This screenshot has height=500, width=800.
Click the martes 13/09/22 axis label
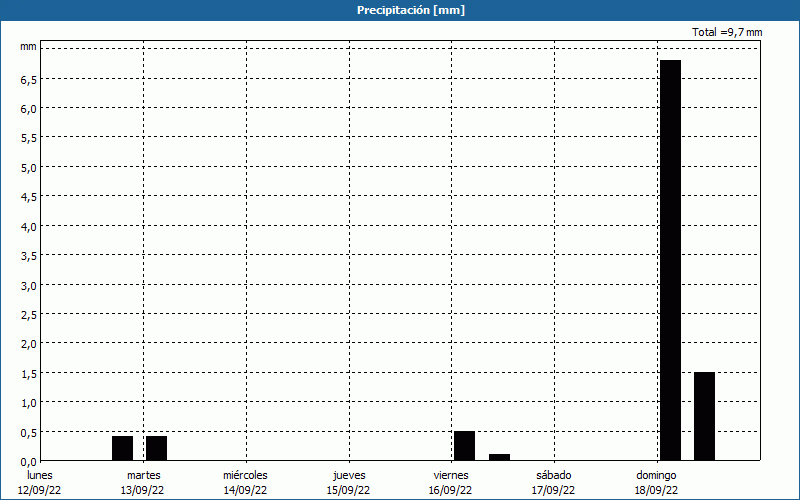[x=143, y=483]
